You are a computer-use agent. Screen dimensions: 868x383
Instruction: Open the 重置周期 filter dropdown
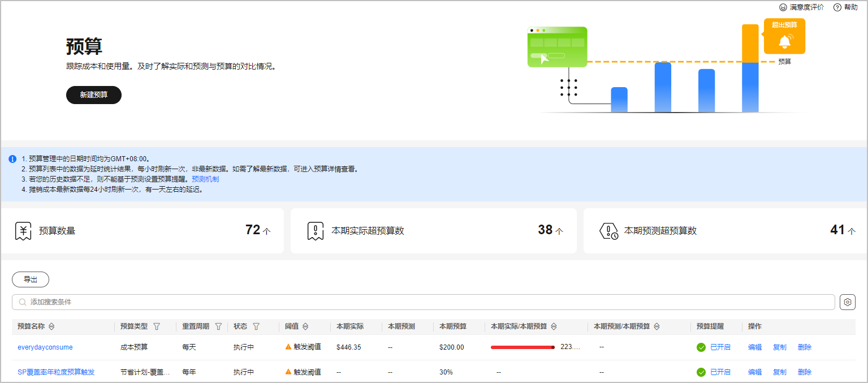point(218,326)
